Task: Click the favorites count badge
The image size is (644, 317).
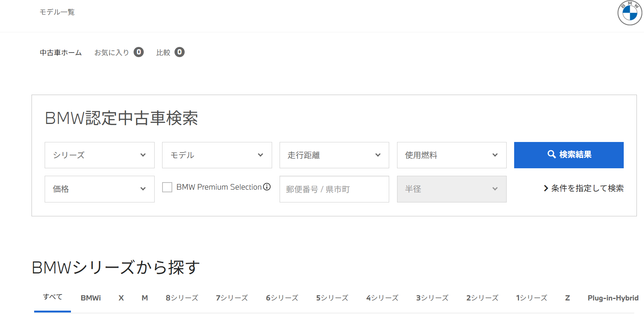Action: (139, 52)
